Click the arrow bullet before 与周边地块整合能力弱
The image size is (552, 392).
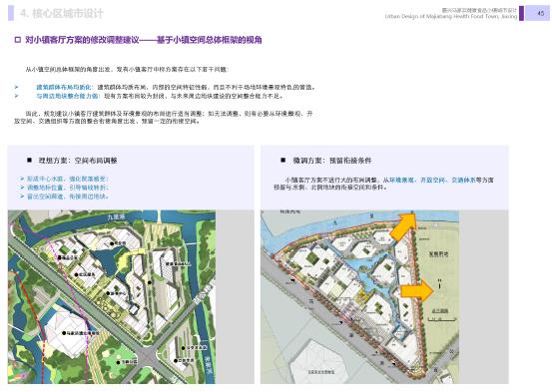click(x=16, y=96)
